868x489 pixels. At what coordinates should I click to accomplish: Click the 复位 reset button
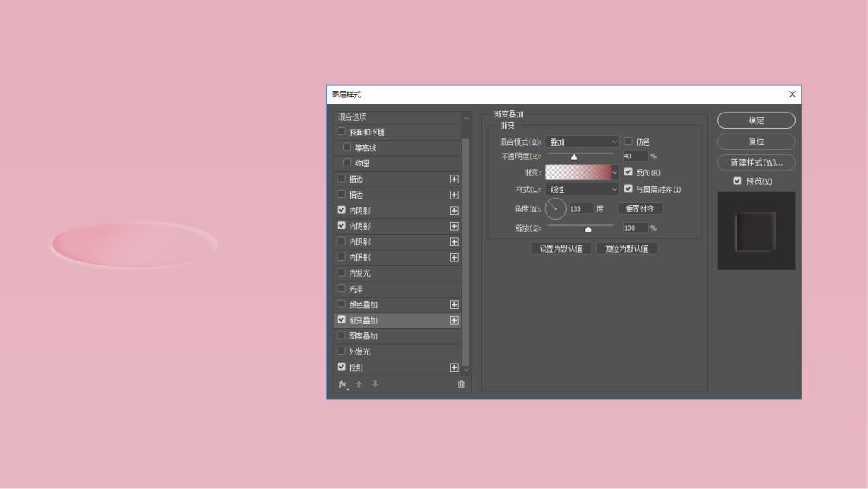pos(756,142)
